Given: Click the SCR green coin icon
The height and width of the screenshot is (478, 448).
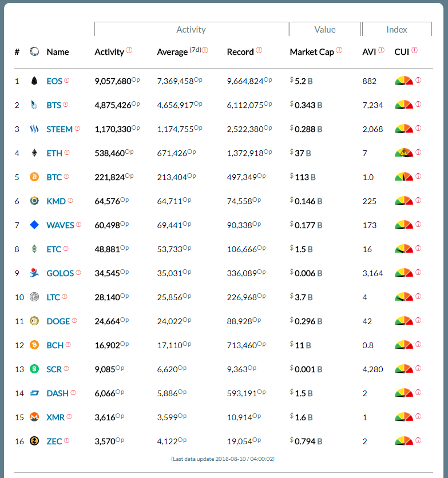Looking at the screenshot, I should coord(34,369).
